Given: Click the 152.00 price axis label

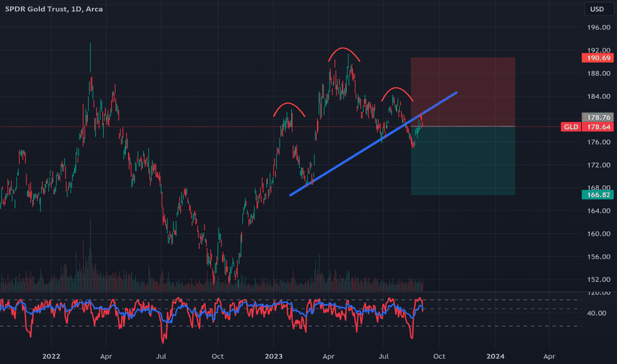Looking at the screenshot, I should click(598, 279).
